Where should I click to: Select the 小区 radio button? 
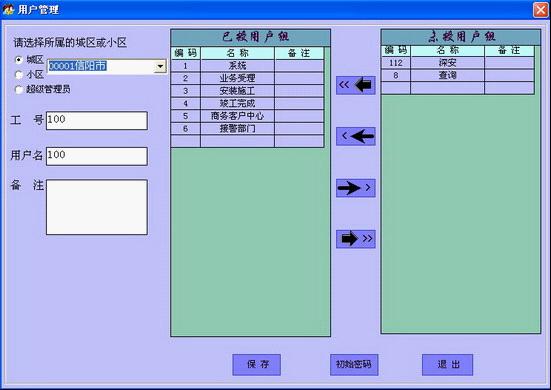point(19,75)
